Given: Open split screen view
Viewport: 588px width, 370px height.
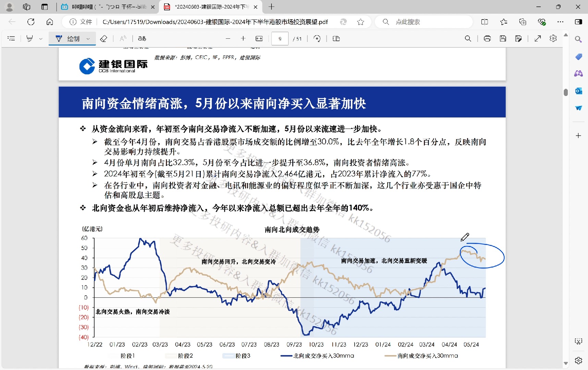Looking at the screenshot, I should coord(485,22).
